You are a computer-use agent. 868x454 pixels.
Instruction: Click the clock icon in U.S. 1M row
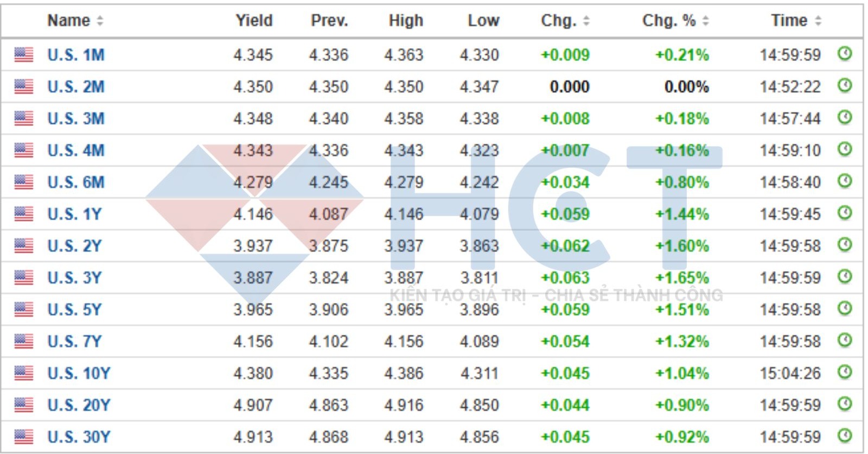pyautogui.click(x=845, y=54)
